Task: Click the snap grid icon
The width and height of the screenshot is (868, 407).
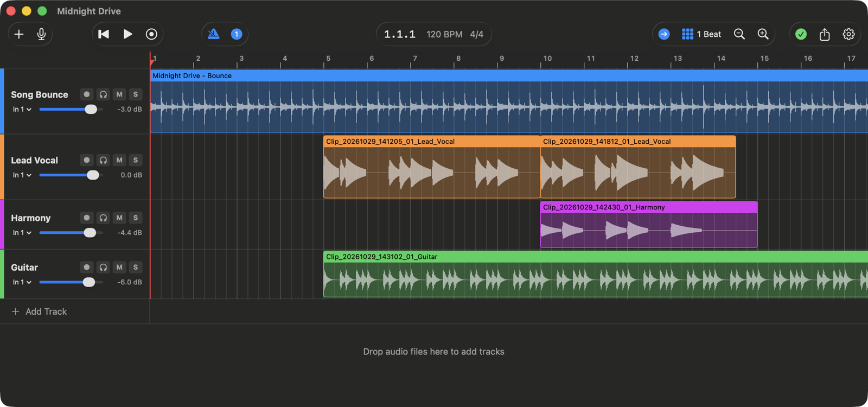Action: [x=687, y=34]
